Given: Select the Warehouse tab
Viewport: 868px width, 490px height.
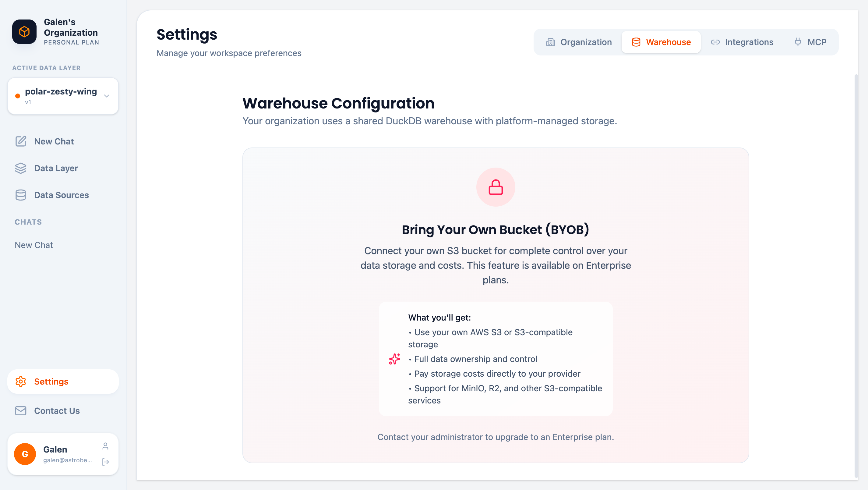Looking at the screenshot, I should (661, 42).
